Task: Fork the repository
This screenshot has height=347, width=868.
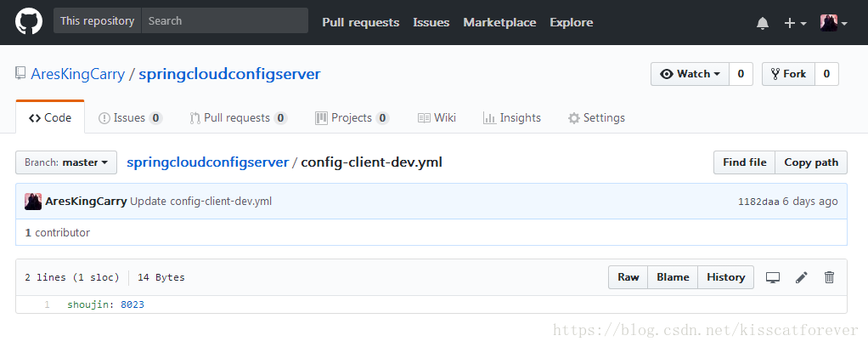Action: (789, 74)
